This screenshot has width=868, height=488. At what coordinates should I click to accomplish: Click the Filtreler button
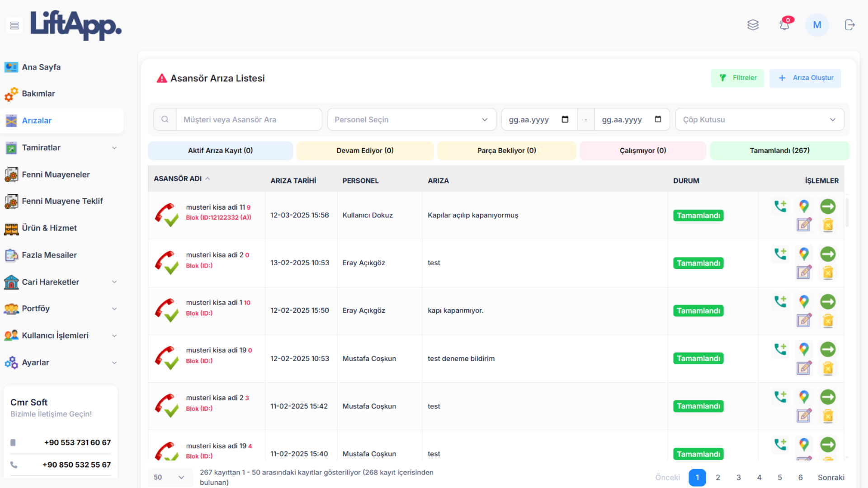click(x=737, y=78)
